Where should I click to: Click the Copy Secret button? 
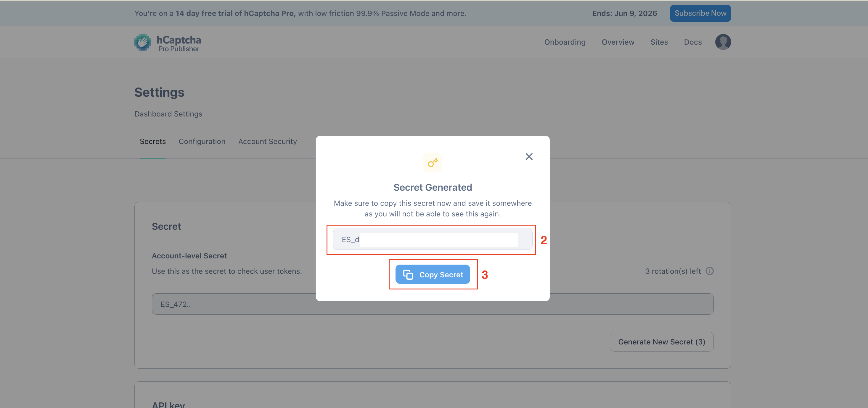pyautogui.click(x=433, y=274)
